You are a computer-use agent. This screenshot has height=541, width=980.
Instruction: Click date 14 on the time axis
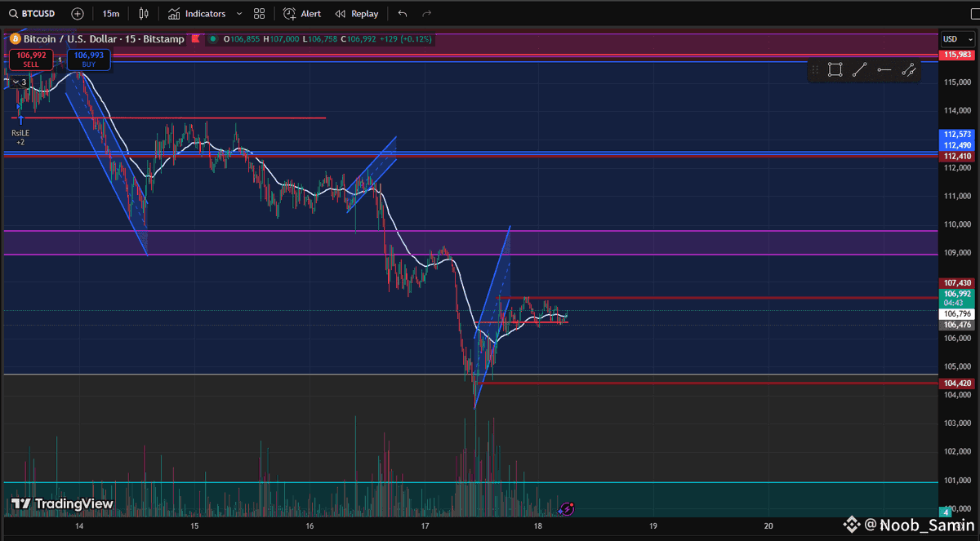coord(79,526)
